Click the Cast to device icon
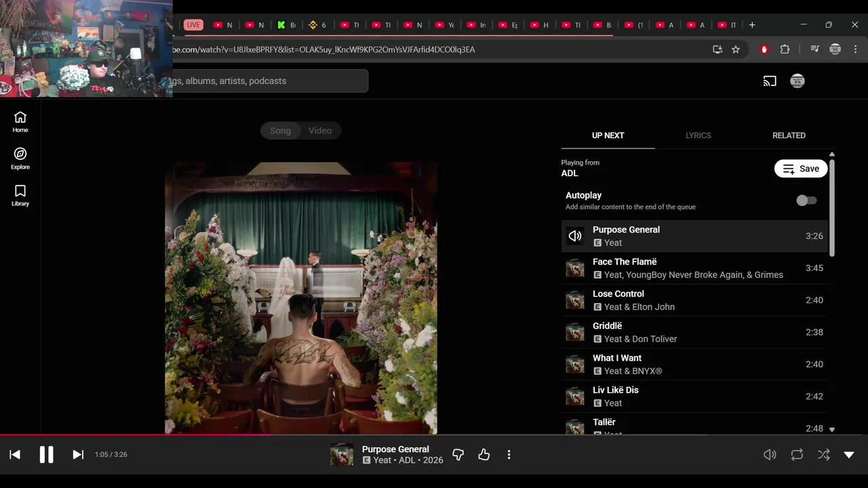This screenshot has height=488, width=868. [x=770, y=81]
